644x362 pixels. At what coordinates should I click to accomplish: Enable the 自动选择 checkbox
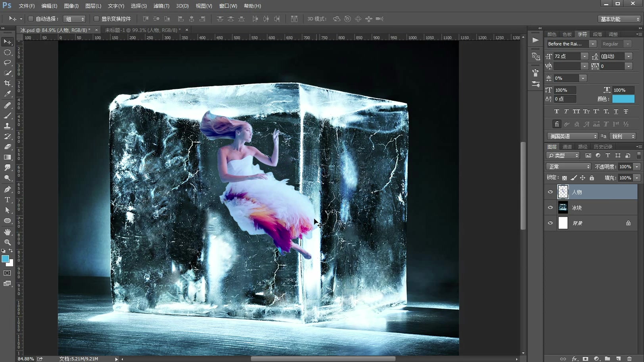[31, 19]
